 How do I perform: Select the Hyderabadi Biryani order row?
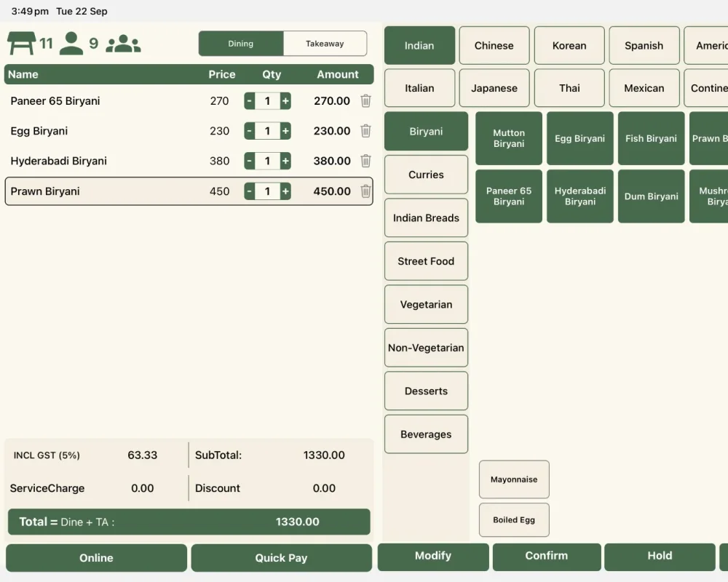pos(189,161)
